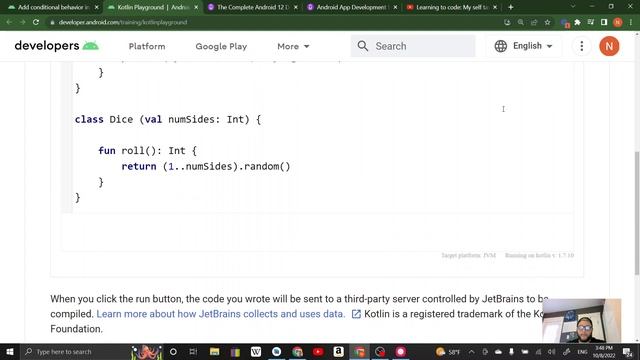
Task: Click the 'fun roll(): Int' code line
Action: coord(147,151)
